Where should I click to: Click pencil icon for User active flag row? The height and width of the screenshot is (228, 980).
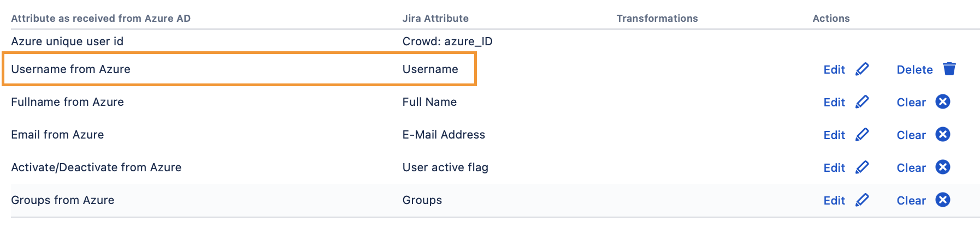point(862,167)
